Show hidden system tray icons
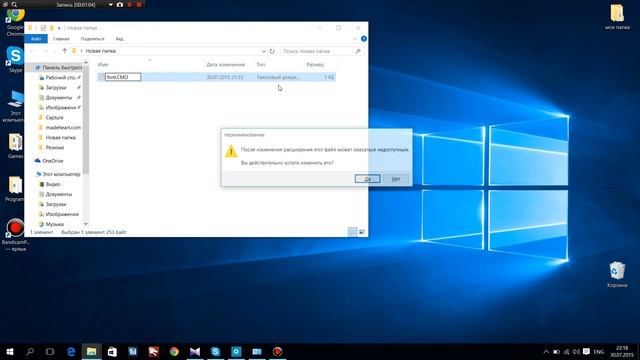This screenshot has width=640, height=360. (x=546, y=351)
